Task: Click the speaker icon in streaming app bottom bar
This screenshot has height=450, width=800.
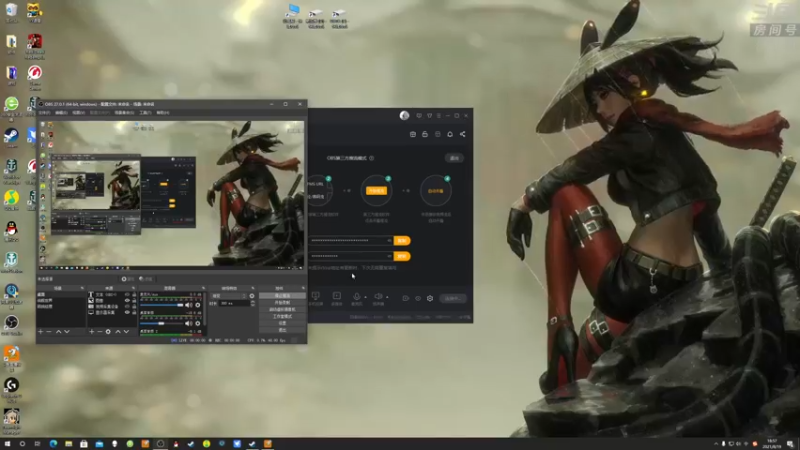Action: (378, 296)
